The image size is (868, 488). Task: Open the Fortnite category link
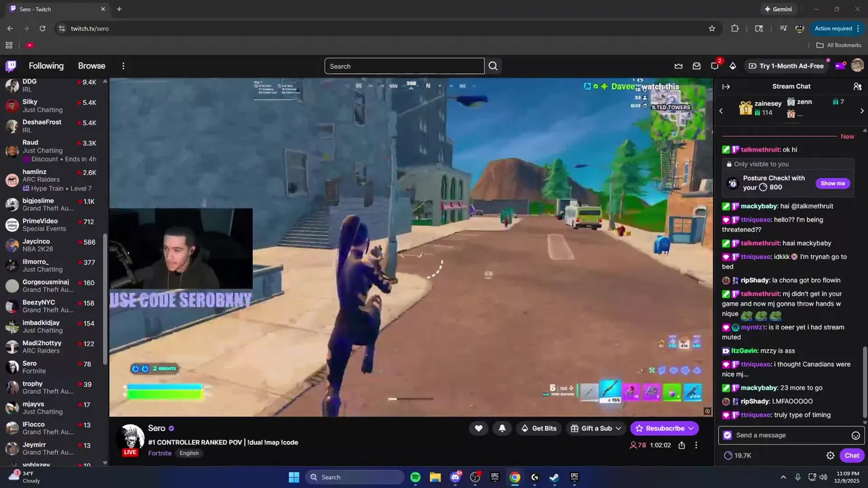point(159,453)
